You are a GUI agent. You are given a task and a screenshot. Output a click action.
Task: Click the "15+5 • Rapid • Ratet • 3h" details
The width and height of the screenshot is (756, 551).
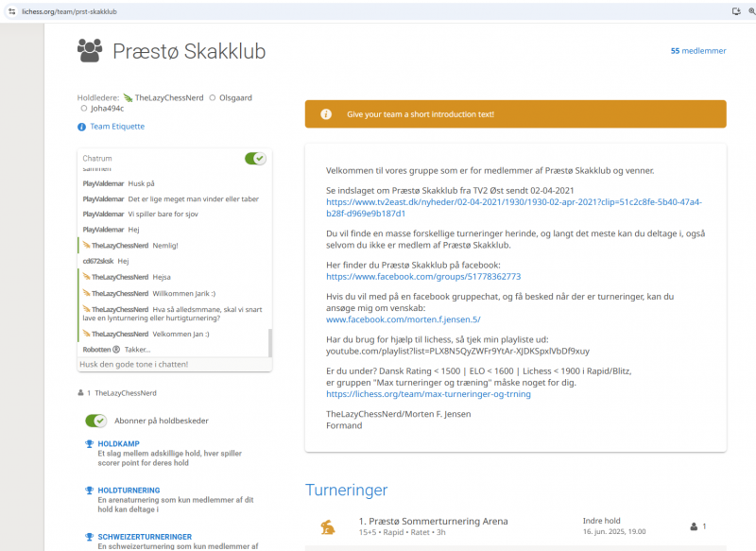(x=403, y=533)
